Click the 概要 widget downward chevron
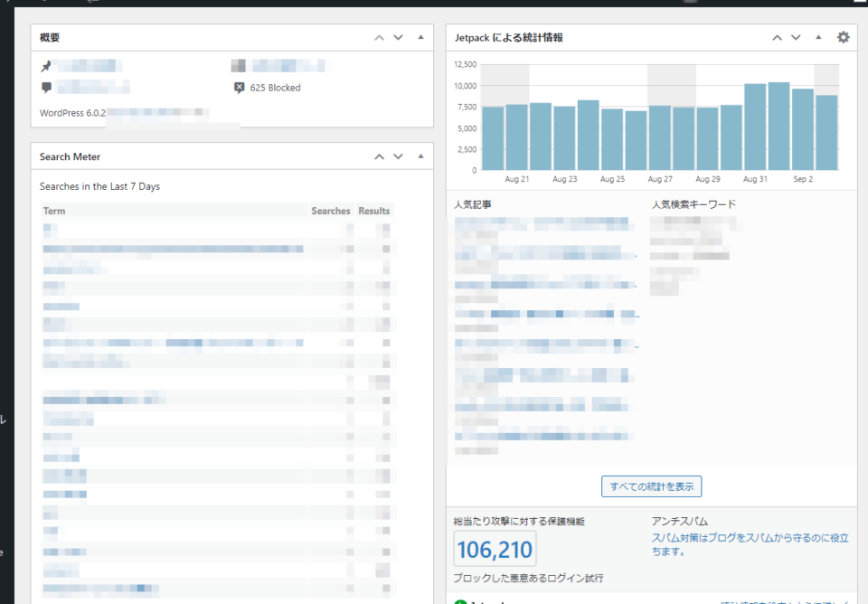The width and height of the screenshot is (868, 604). tap(397, 37)
